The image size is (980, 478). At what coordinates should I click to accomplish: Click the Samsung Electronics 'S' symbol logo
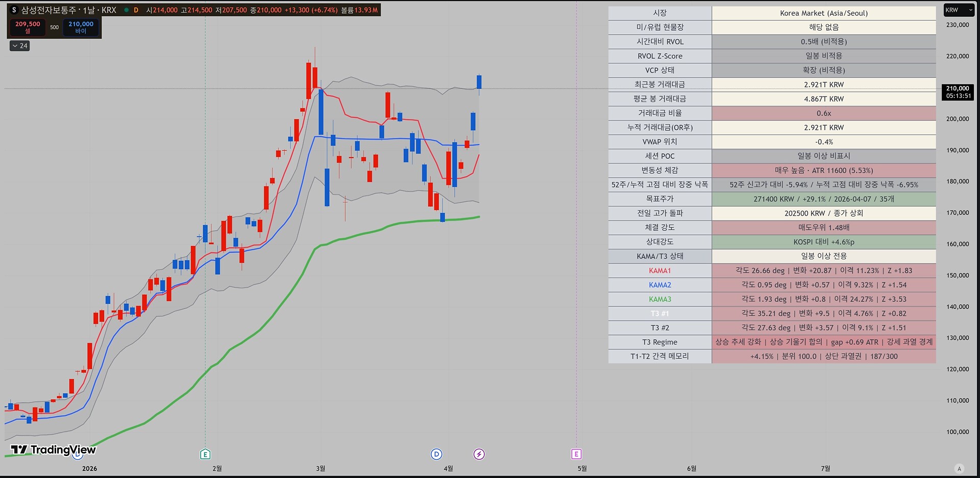[x=14, y=10]
